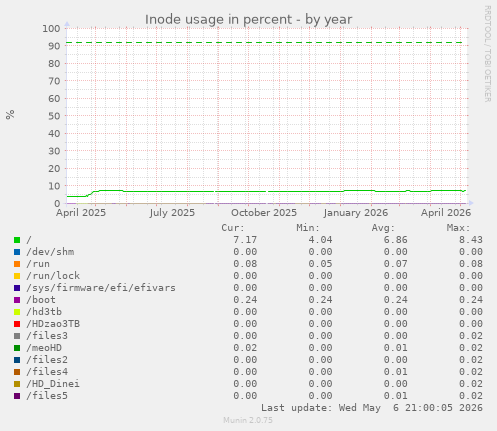
Task: Click the 'Min:' column header
Action: pyautogui.click(x=308, y=228)
